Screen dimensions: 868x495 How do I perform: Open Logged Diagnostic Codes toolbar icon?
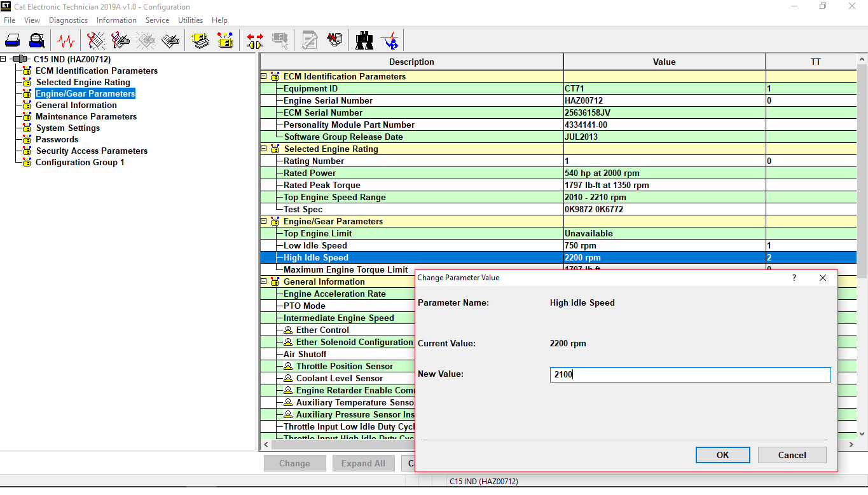point(121,41)
